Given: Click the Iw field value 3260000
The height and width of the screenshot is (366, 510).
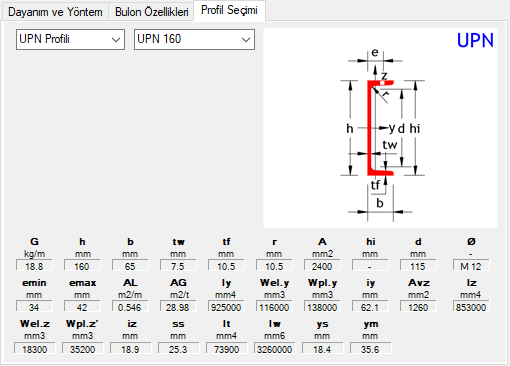Looking at the screenshot, I should tap(274, 349).
